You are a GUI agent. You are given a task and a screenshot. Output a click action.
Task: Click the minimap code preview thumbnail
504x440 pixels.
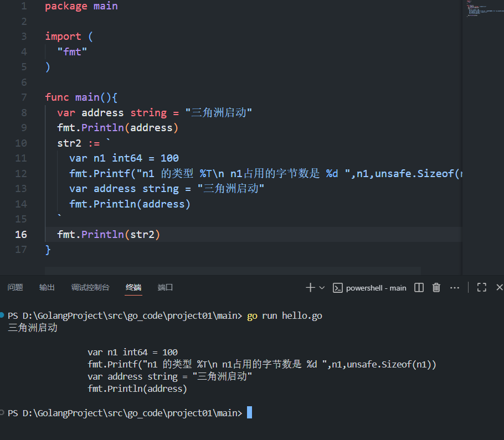(x=476, y=9)
